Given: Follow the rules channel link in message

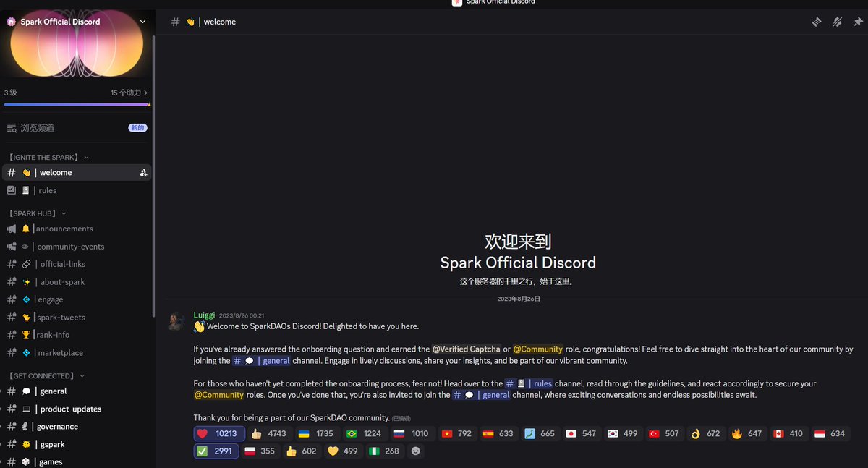Looking at the screenshot, I should (529, 384).
